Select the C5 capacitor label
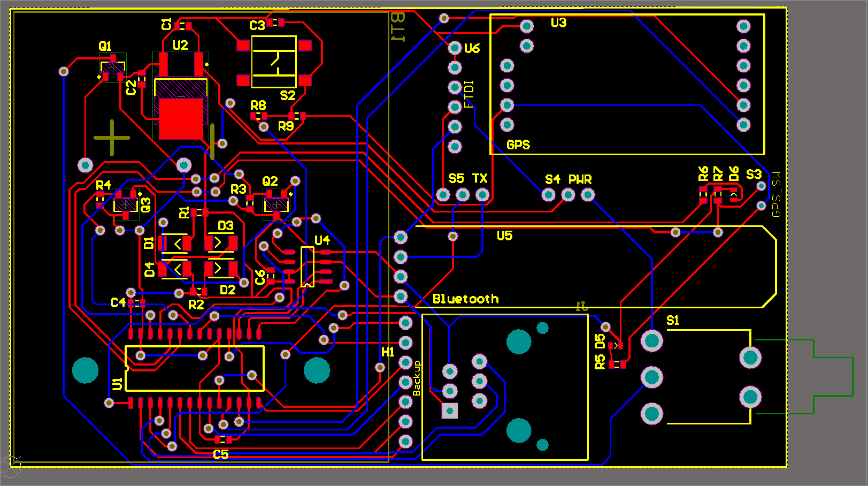868x486 pixels. [221, 455]
